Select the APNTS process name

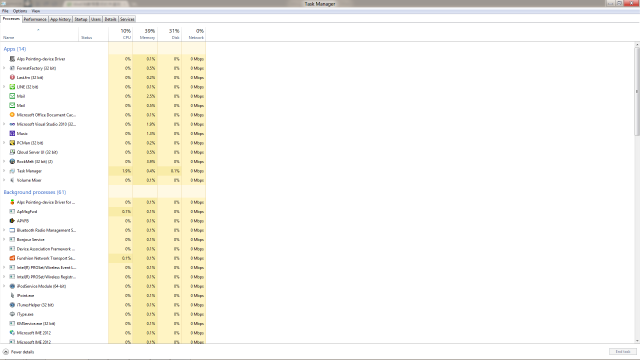[23, 221]
